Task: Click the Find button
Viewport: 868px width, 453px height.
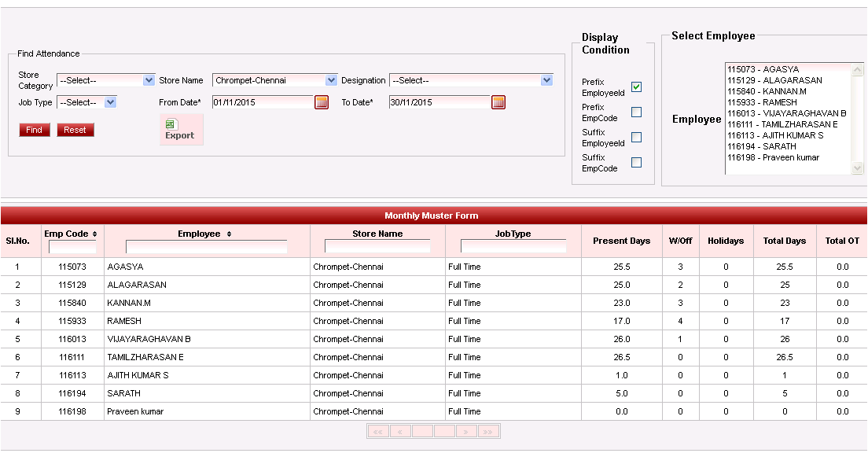Action: tap(35, 130)
